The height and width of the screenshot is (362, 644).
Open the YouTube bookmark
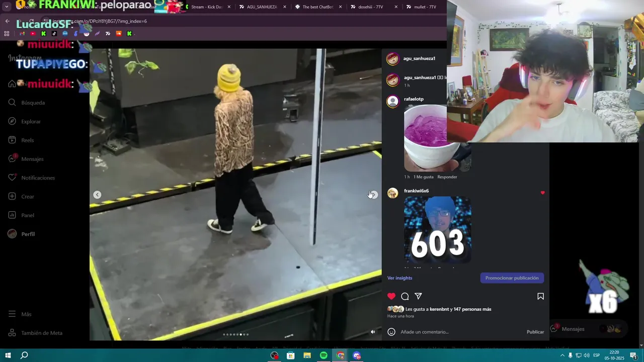click(33, 34)
